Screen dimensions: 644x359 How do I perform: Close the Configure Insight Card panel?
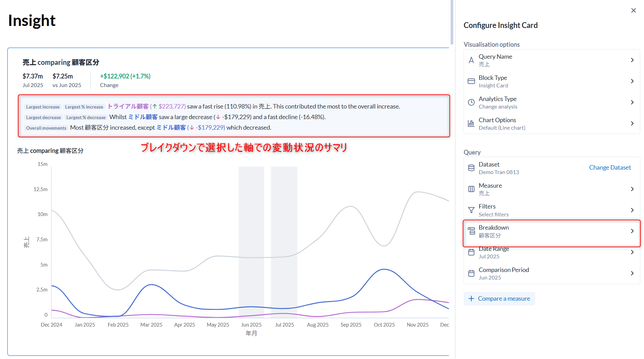[633, 11]
